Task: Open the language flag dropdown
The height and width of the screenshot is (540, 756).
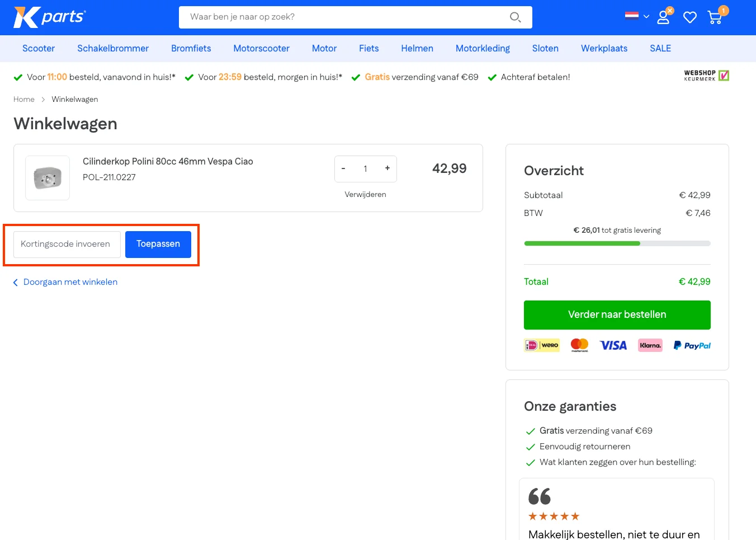Action: click(x=636, y=16)
